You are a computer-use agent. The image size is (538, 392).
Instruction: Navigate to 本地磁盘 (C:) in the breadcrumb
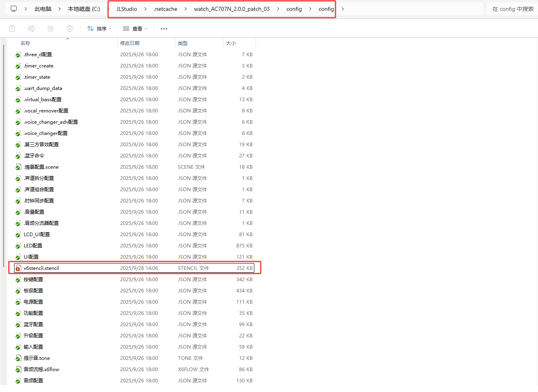(x=84, y=9)
